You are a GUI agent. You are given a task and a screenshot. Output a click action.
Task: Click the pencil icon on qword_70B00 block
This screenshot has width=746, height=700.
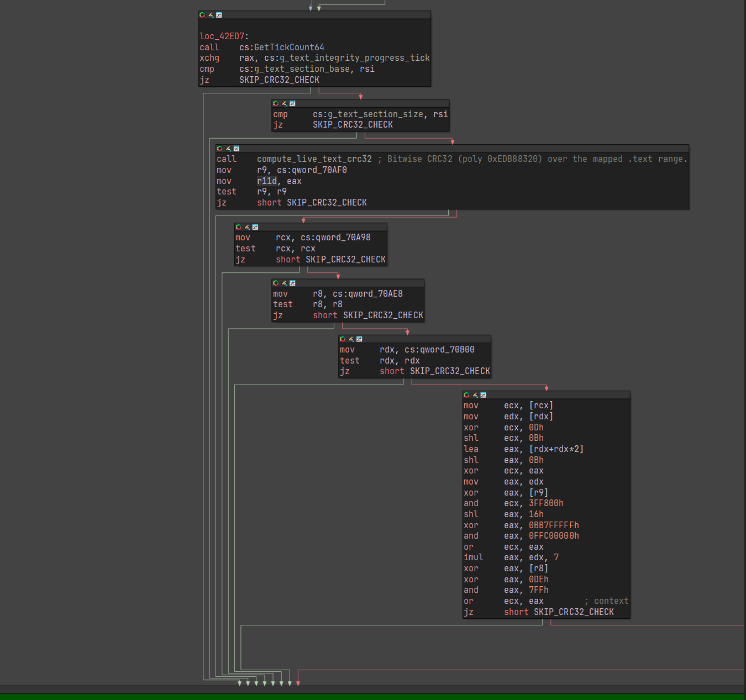tap(351, 339)
